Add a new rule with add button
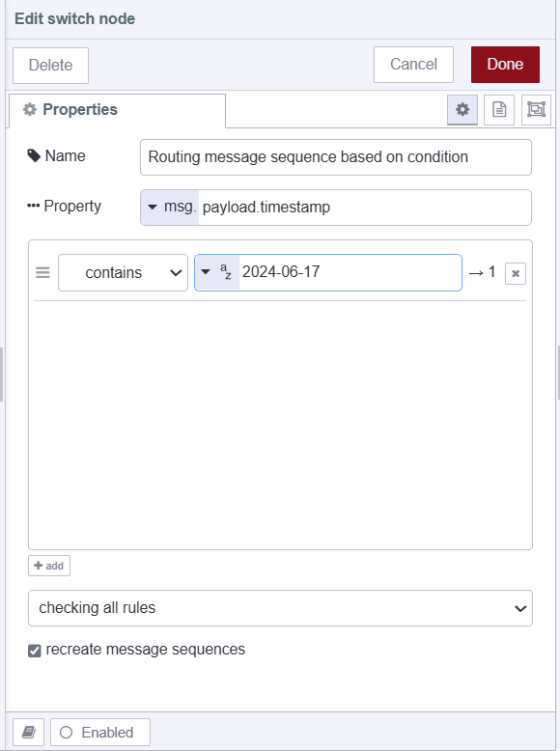This screenshot has height=751, width=560. [49, 566]
